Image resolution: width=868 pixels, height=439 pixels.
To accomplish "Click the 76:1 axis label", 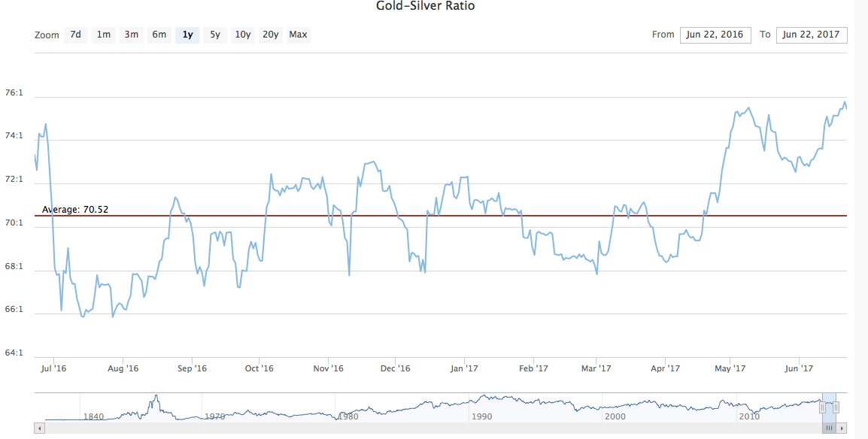I will (x=14, y=92).
